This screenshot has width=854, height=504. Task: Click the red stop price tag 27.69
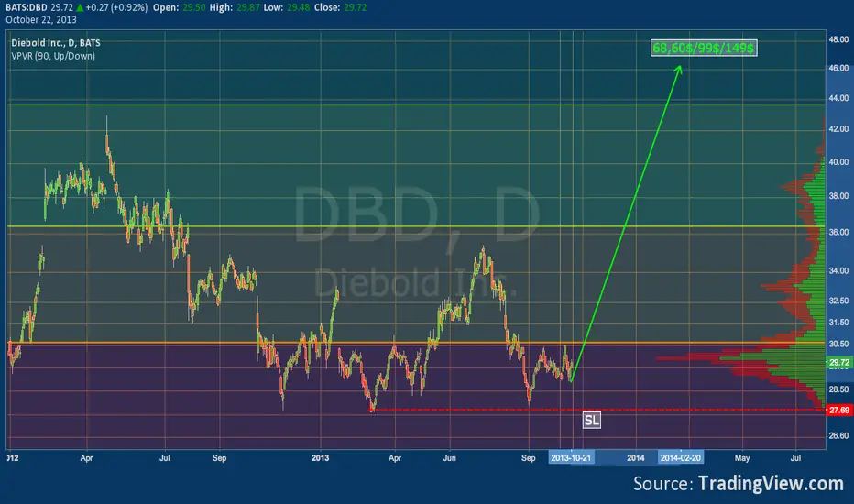(839, 410)
